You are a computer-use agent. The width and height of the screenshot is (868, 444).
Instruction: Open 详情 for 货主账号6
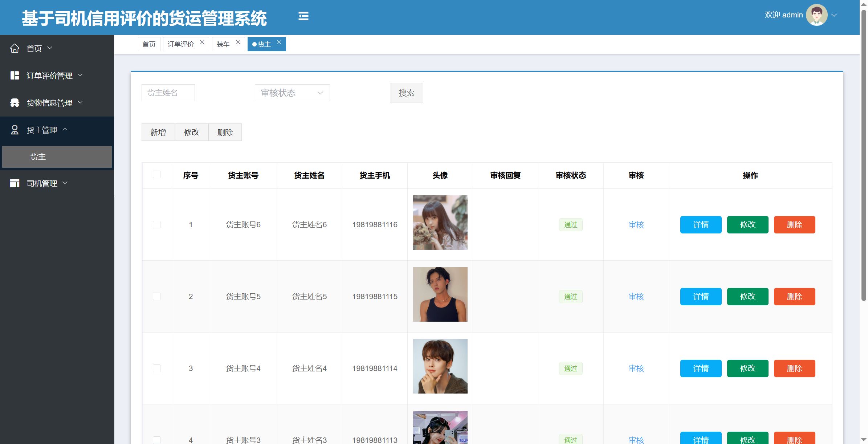coord(701,225)
